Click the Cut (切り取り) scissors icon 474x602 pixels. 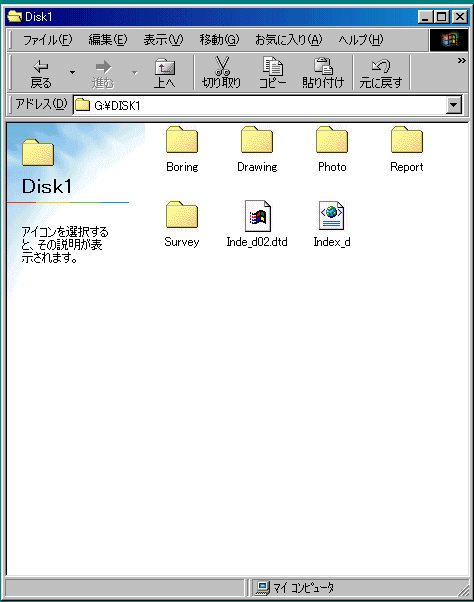click(x=221, y=66)
